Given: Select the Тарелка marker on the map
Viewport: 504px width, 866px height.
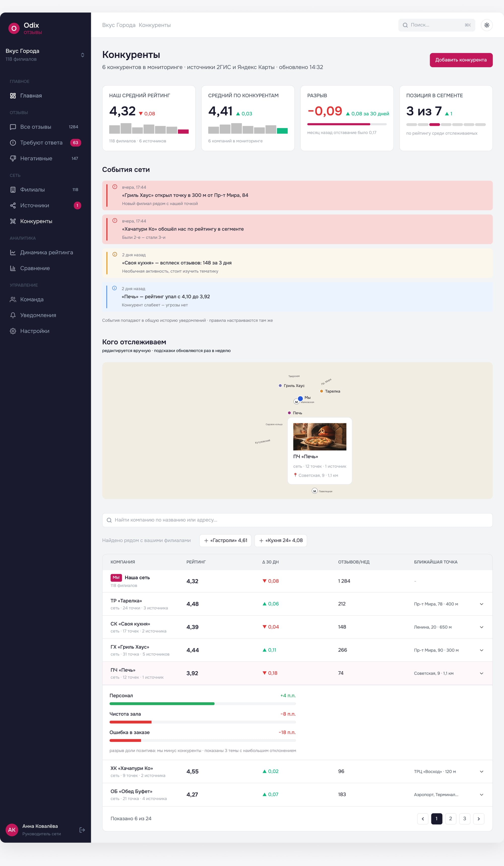Looking at the screenshot, I should tap(322, 391).
